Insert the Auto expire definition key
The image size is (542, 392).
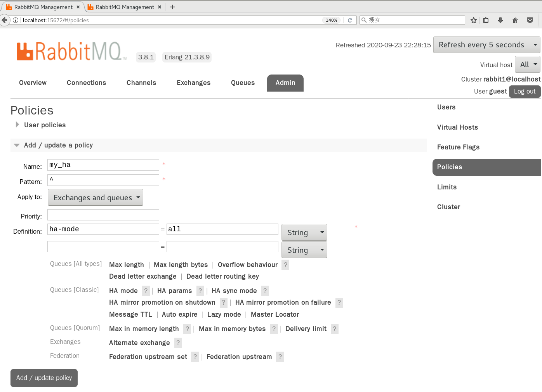179,314
